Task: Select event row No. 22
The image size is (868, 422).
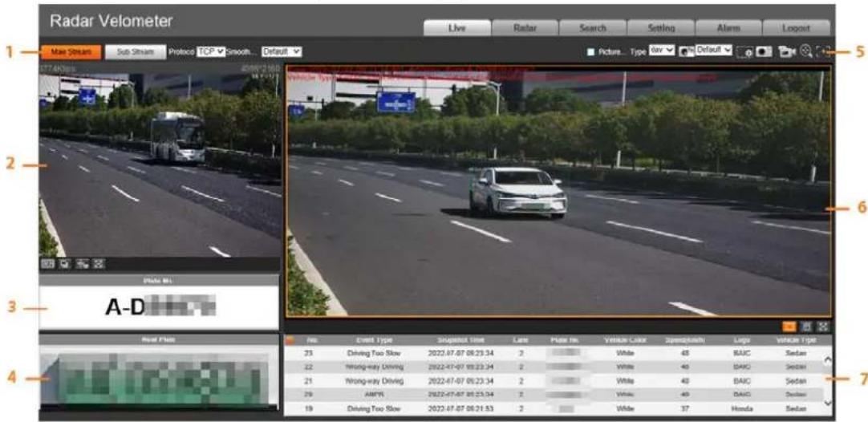Action: 554,367
